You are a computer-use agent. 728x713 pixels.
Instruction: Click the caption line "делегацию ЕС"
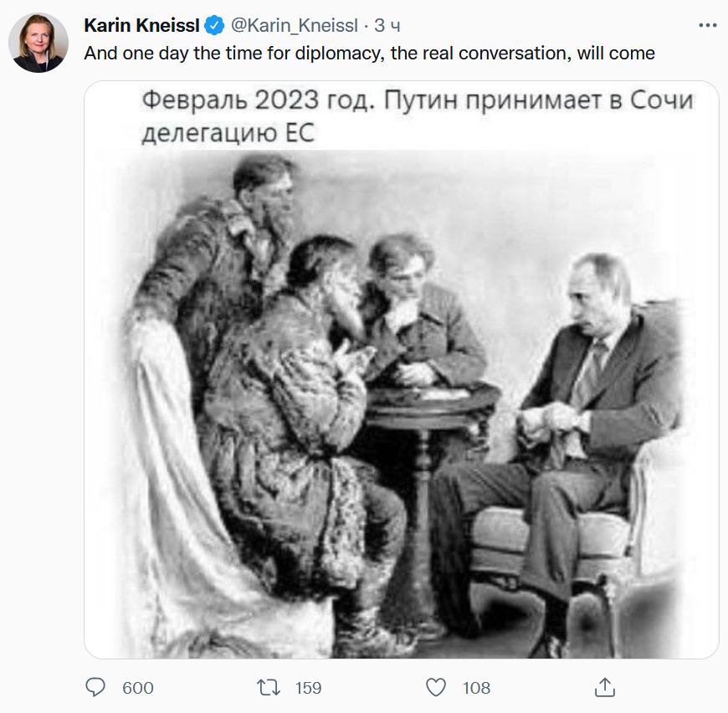click(x=228, y=133)
